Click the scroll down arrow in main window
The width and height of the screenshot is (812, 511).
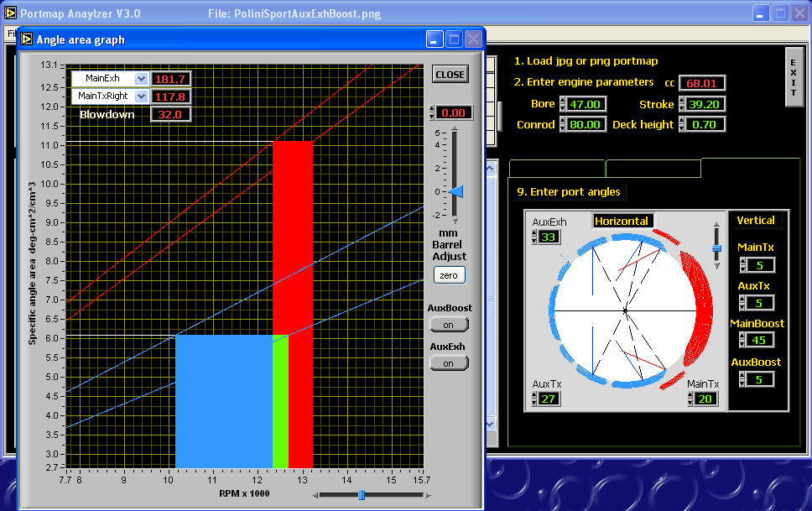click(x=490, y=424)
